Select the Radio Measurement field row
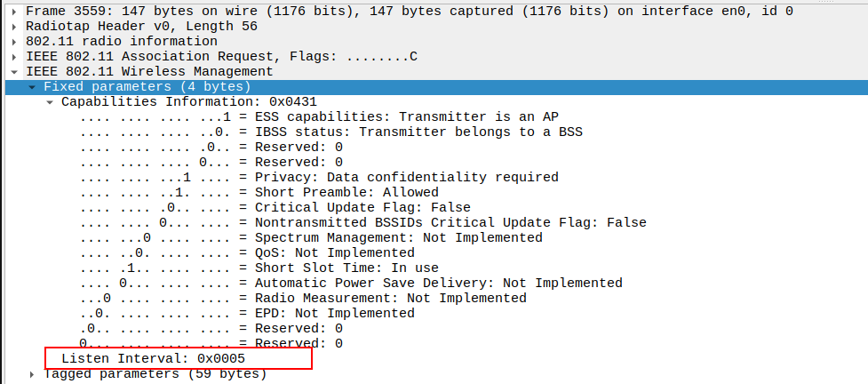The image size is (868, 384). [390, 299]
